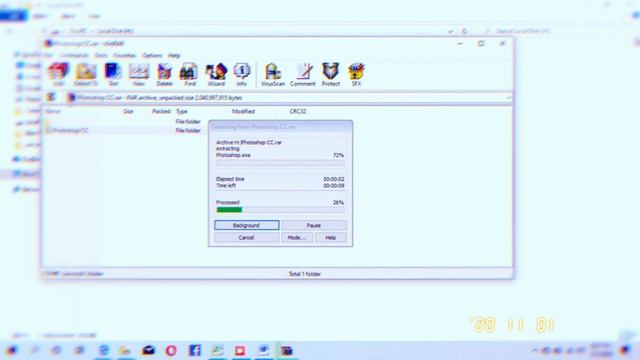This screenshot has width=640, height=360.
Task: Open the Edge browser on the taskbar
Action: pyautogui.click(x=104, y=350)
